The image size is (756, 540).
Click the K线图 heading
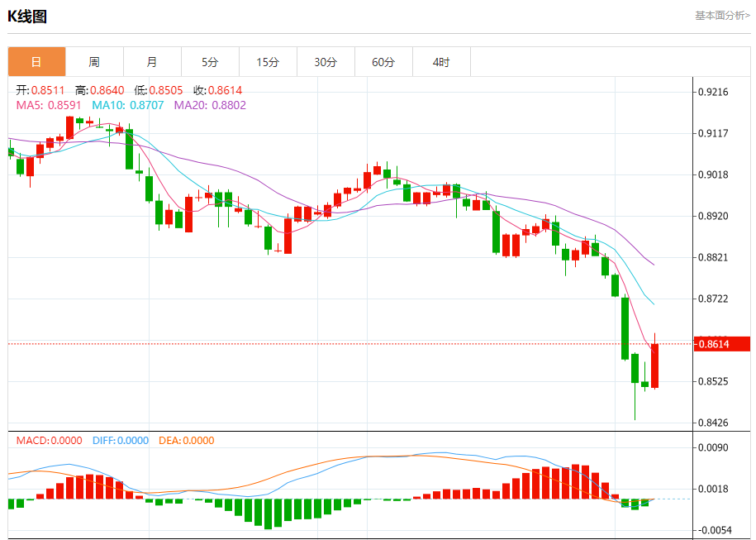click(x=27, y=17)
